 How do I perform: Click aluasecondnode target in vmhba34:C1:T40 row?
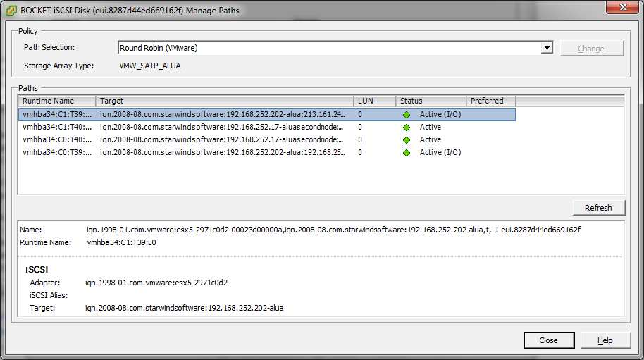click(x=221, y=128)
